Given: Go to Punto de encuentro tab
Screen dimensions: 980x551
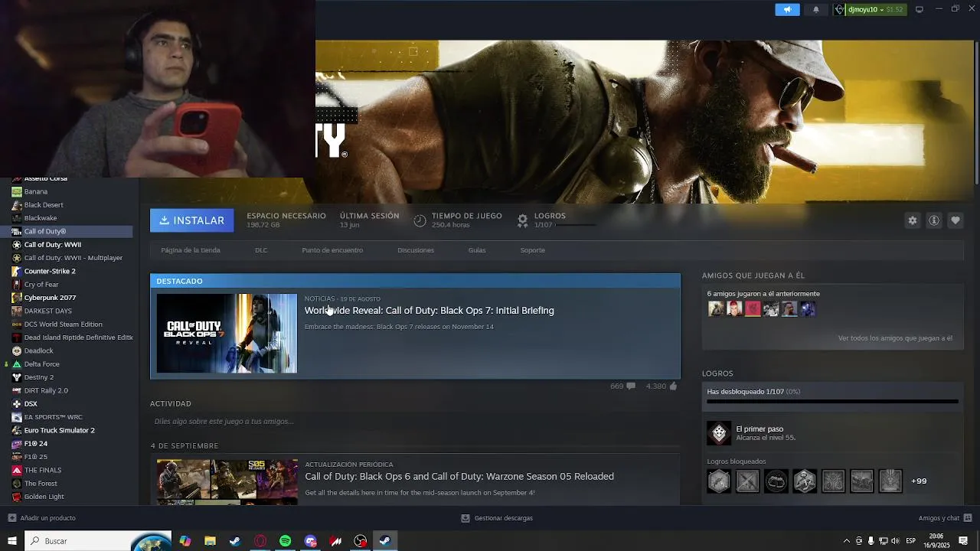Looking at the screenshot, I should click(x=332, y=250).
